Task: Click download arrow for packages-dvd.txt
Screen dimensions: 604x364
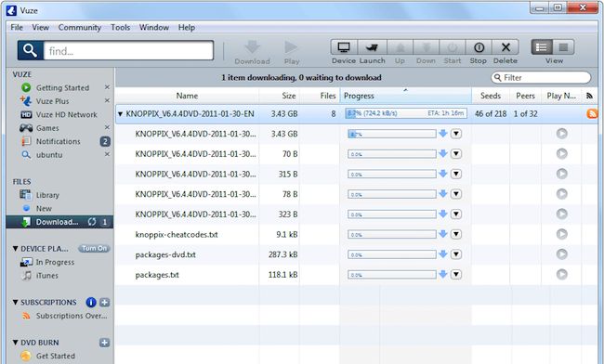Action: 443,253
